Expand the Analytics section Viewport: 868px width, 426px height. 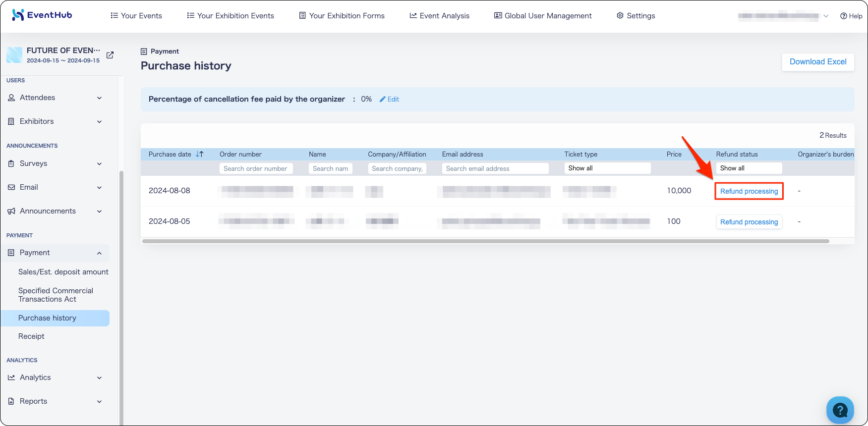pos(99,378)
